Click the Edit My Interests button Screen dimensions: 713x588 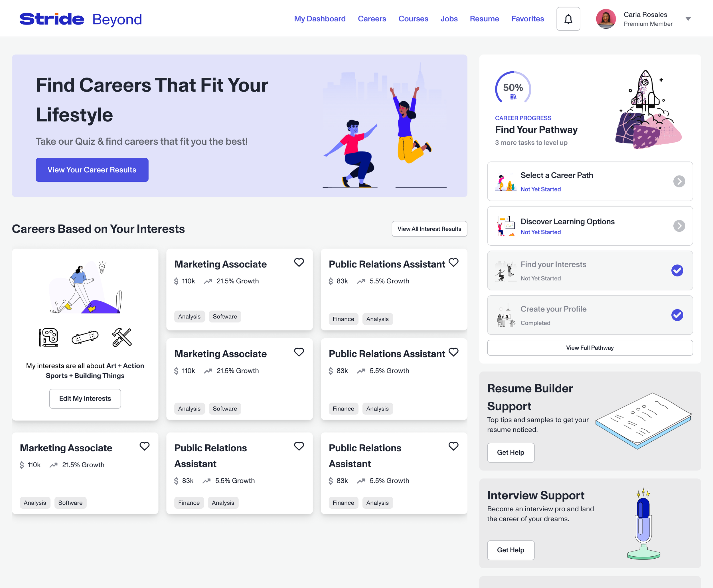(x=85, y=399)
